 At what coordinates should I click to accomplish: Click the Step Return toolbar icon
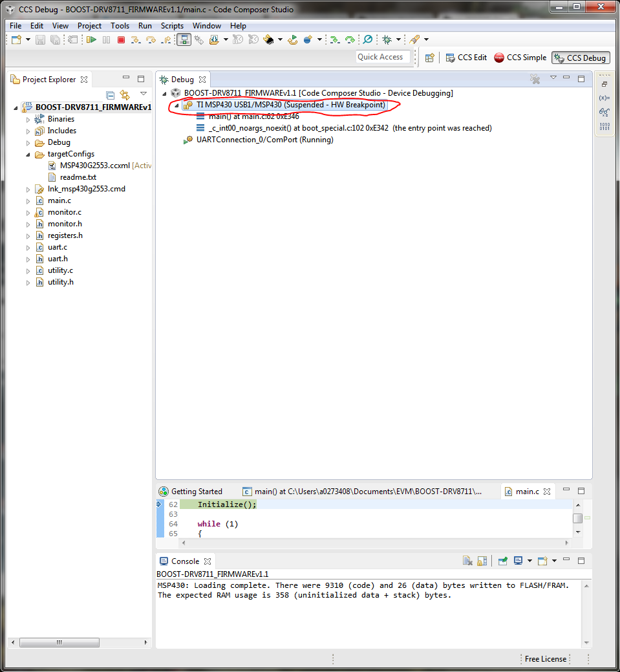coord(166,40)
